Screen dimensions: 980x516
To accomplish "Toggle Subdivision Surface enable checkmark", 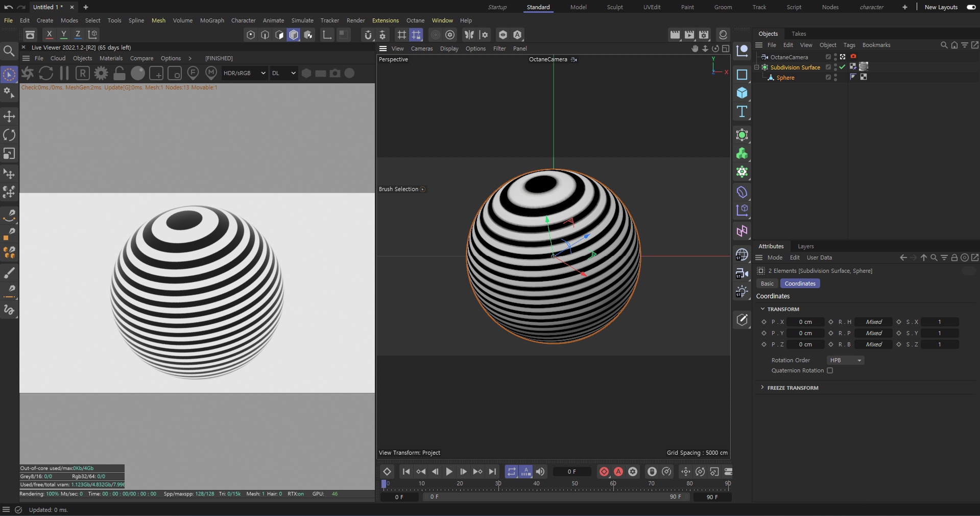I will tap(842, 67).
